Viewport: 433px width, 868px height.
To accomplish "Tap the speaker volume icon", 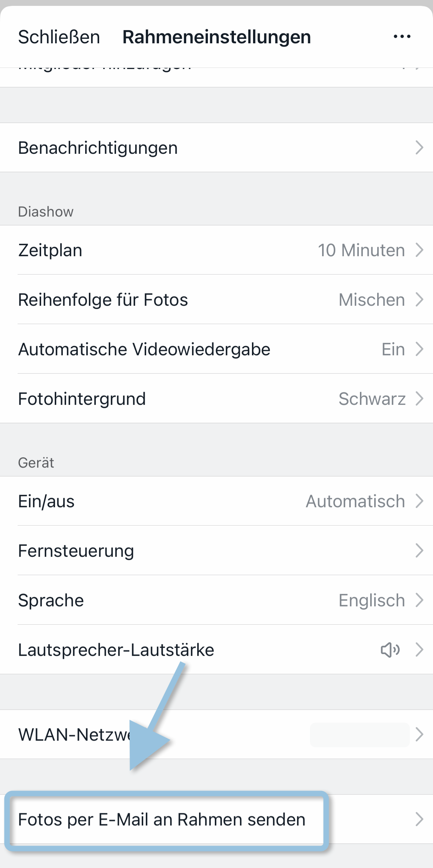I will coord(390,650).
